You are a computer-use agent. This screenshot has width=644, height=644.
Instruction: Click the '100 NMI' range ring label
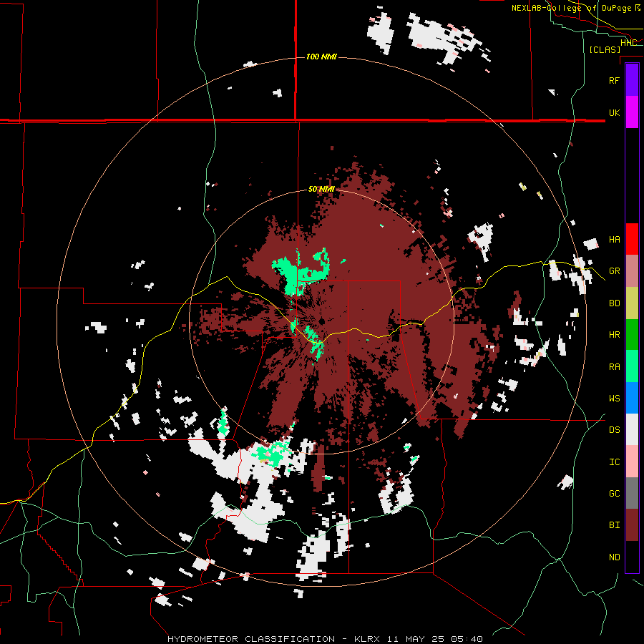pos(321,57)
